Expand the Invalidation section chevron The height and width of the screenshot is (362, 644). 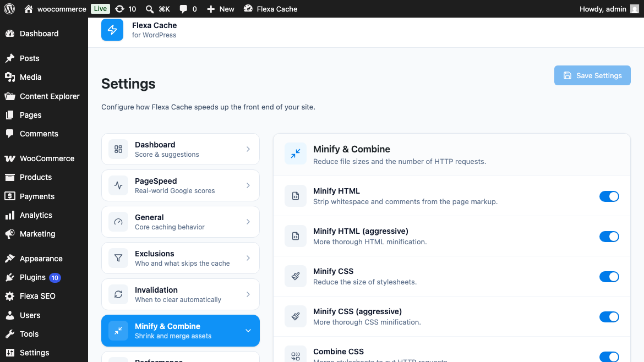coord(248,294)
